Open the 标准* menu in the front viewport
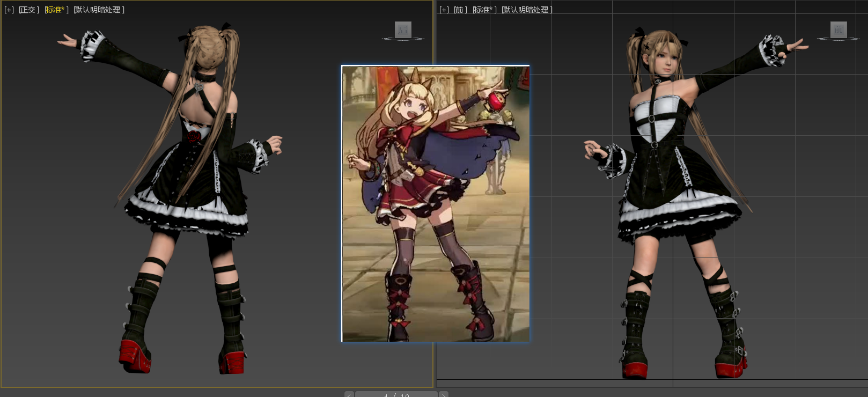The height and width of the screenshot is (397, 868). pos(484,10)
